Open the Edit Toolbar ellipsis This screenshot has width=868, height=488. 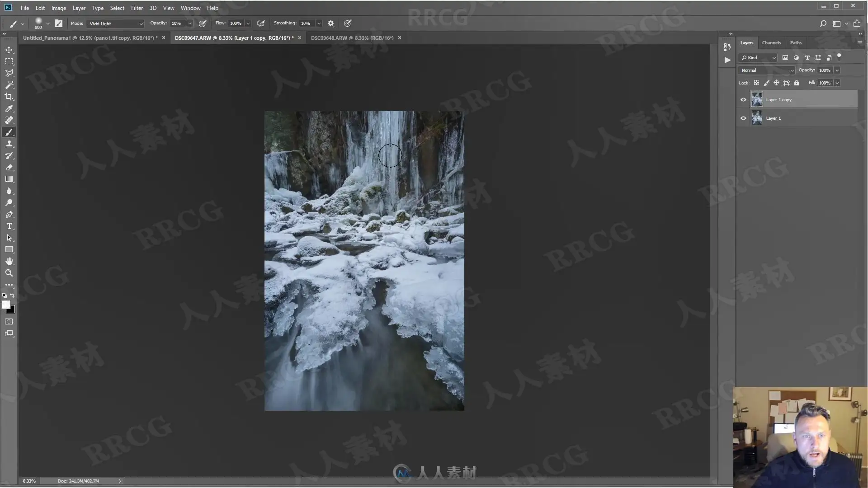(9, 285)
